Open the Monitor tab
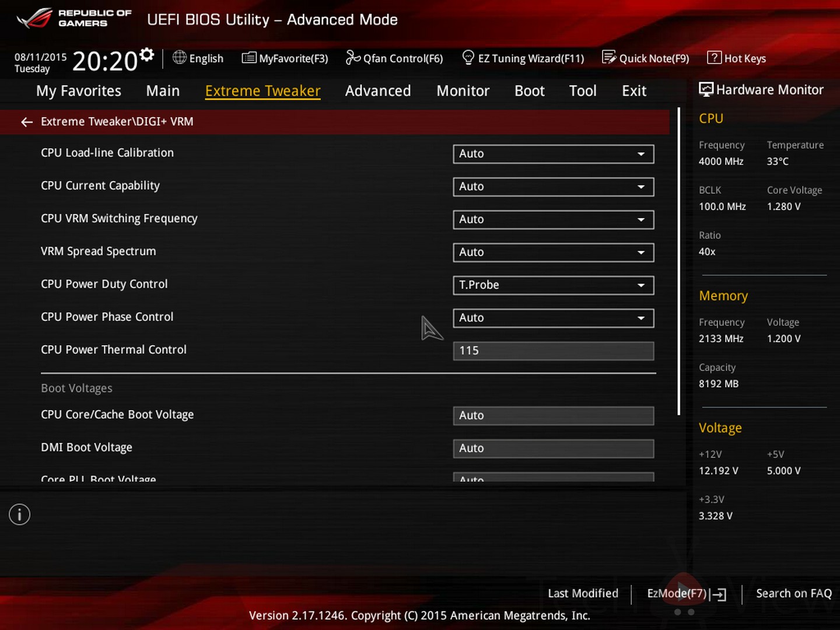 (463, 91)
